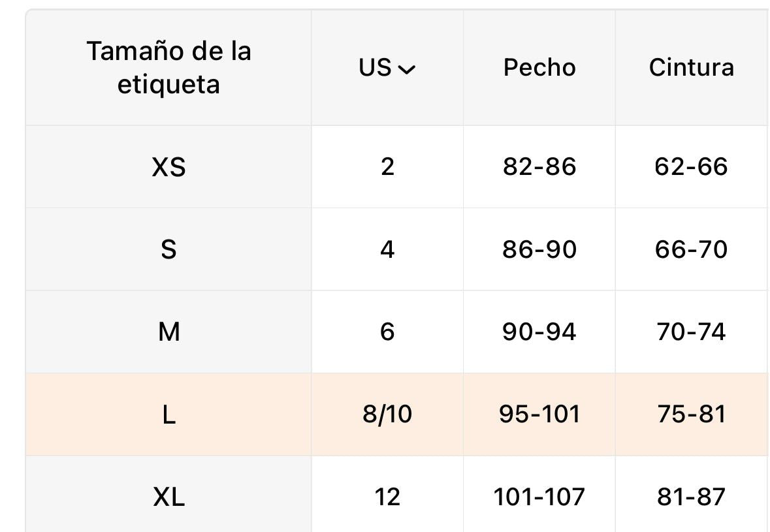The height and width of the screenshot is (532, 770).
Task: Open the US size unit dropdown
Action: click(387, 68)
